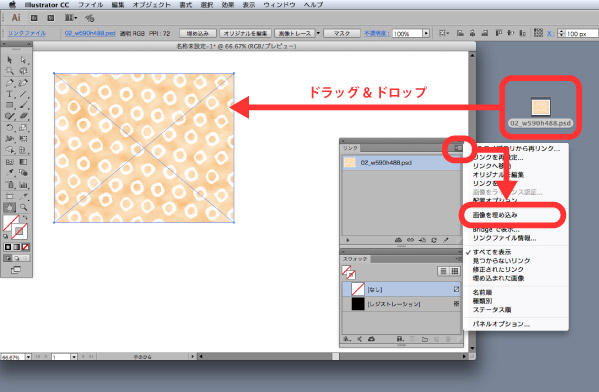Set paint mode to Color
The image size is (599, 392).
(8, 247)
